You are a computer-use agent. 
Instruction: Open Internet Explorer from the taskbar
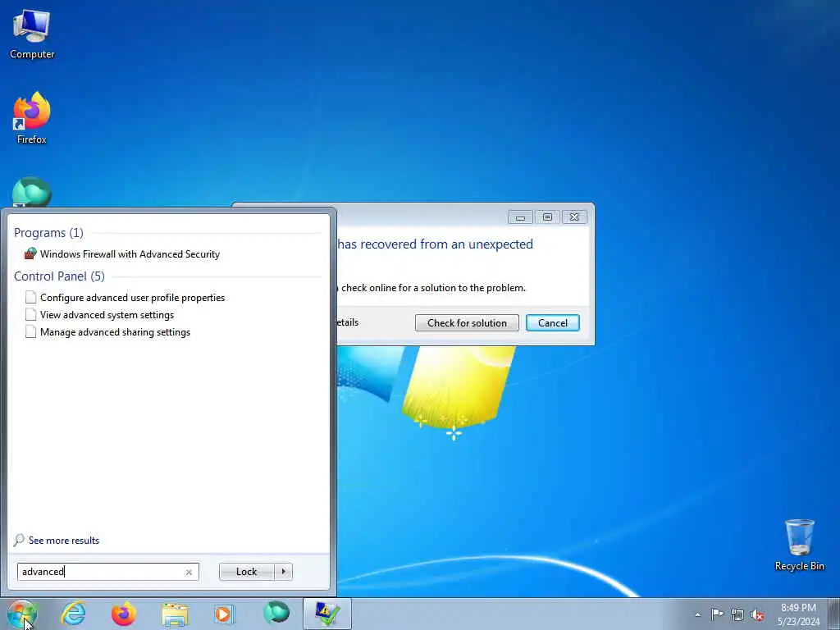73,614
